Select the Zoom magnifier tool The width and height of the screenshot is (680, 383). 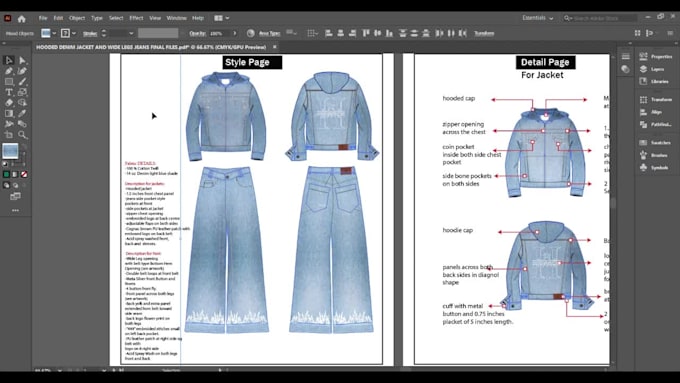(22, 135)
